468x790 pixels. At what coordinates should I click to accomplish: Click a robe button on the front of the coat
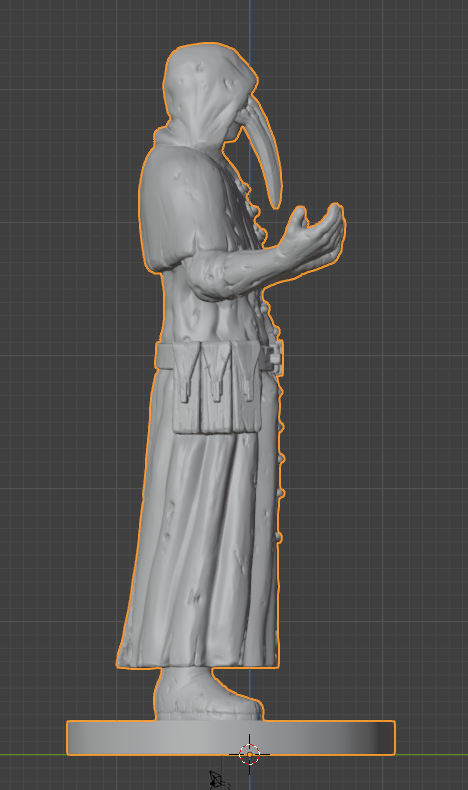click(281, 458)
